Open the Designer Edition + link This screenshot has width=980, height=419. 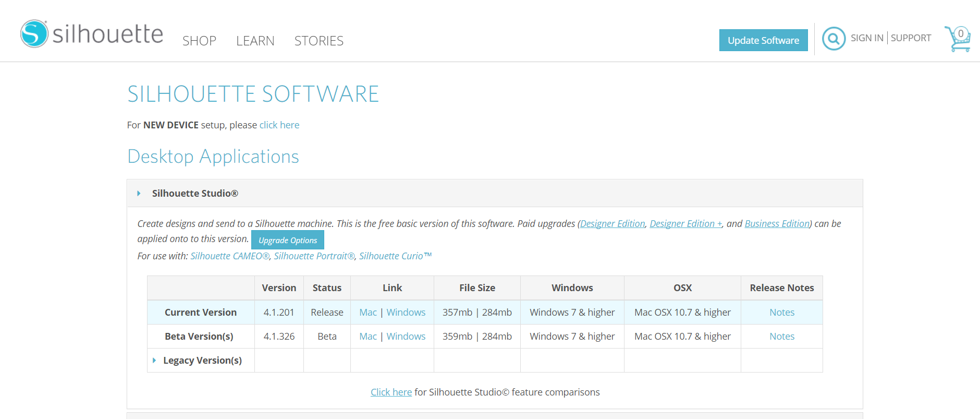click(x=686, y=223)
